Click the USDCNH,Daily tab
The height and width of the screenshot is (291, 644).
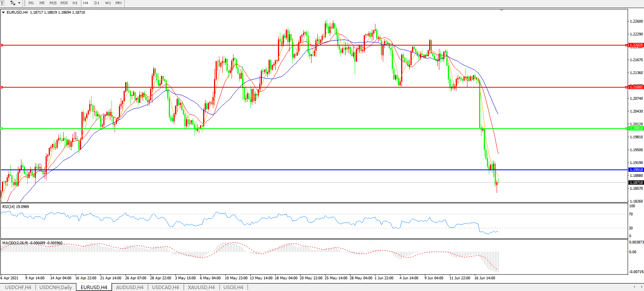tap(56, 287)
